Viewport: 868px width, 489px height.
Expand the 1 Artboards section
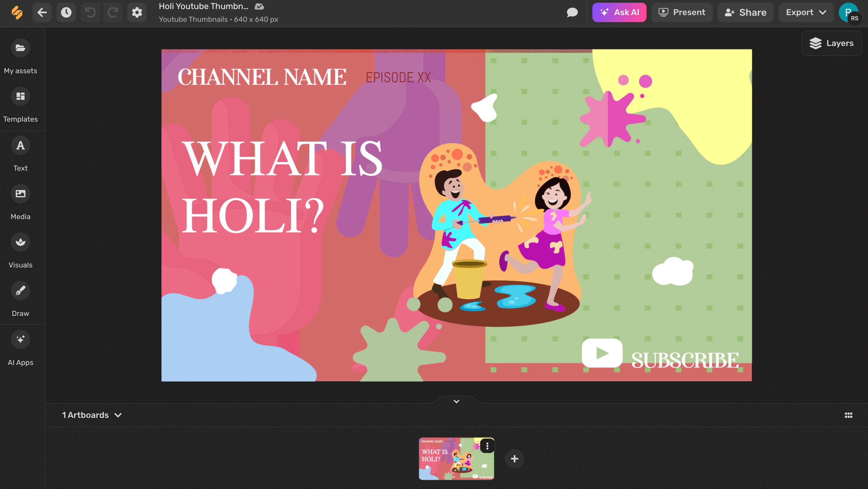pos(119,415)
